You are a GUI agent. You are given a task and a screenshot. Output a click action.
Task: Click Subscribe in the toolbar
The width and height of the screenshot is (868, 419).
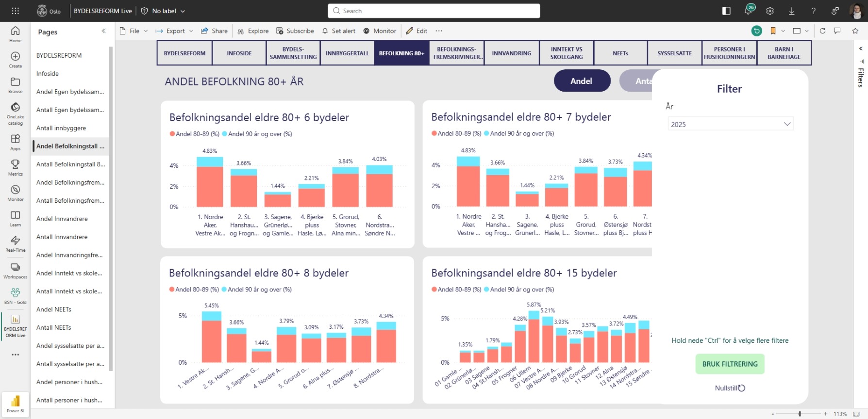295,31
